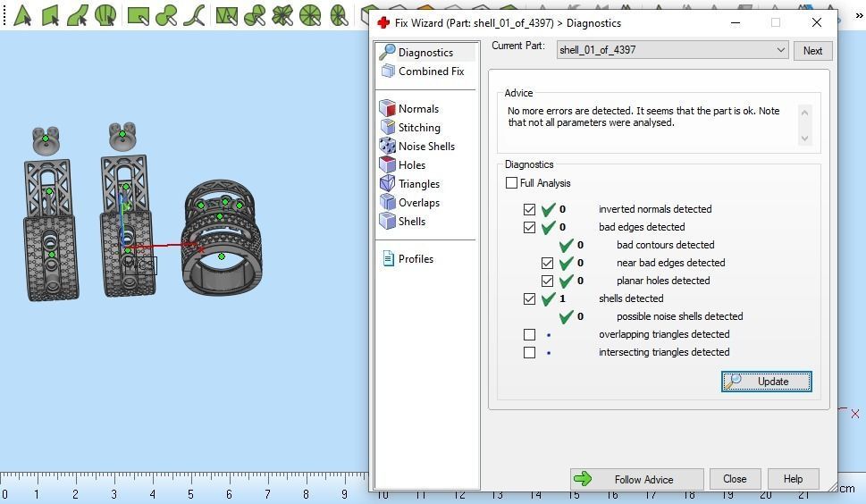Screen dimensions: 866x504
Task: Click the Next part button
Action: tap(812, 50)
